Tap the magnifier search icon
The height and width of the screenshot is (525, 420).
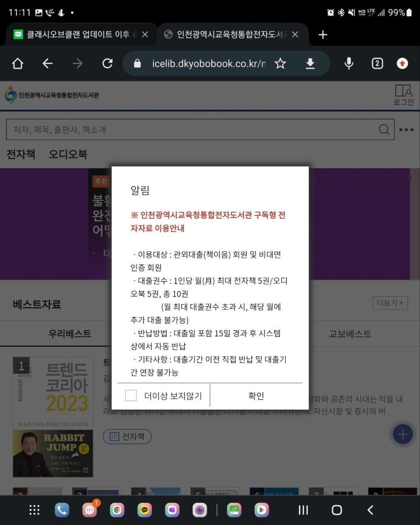[384, 130]
